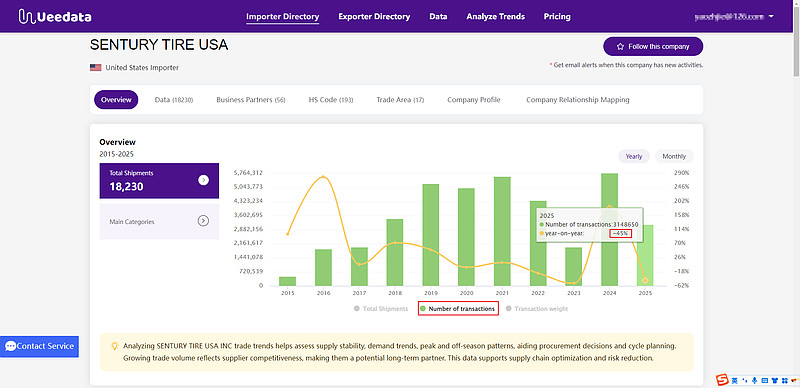
Task: Click the star icon on Follow button
Action: coord(620,46)
